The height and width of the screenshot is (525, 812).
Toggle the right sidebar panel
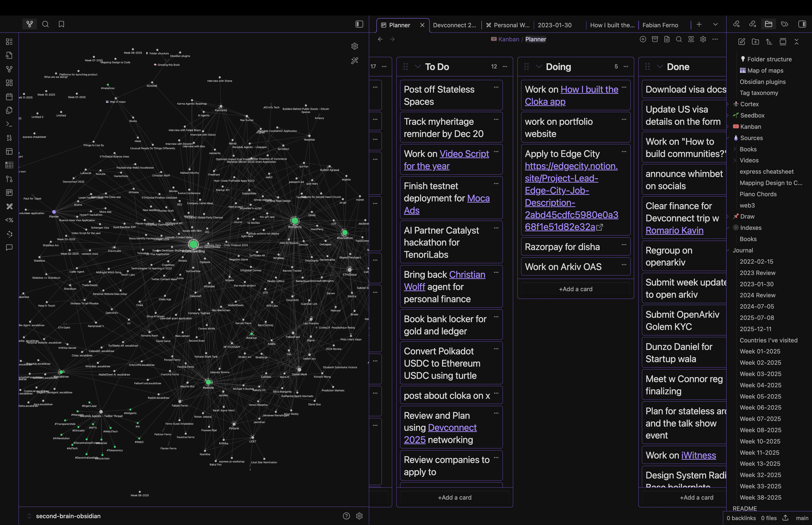click(x=801, y=24)
